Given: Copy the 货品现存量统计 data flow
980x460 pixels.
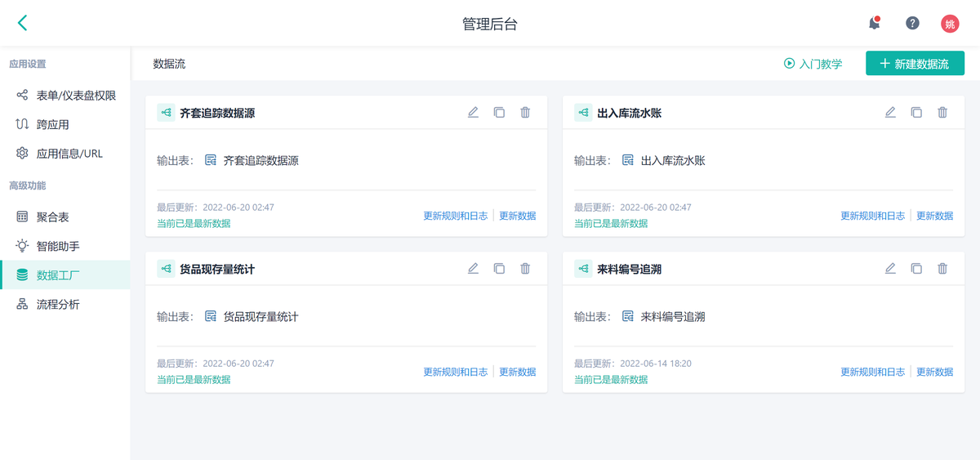Looking at the screenshot, I should (x=499, y=268).
